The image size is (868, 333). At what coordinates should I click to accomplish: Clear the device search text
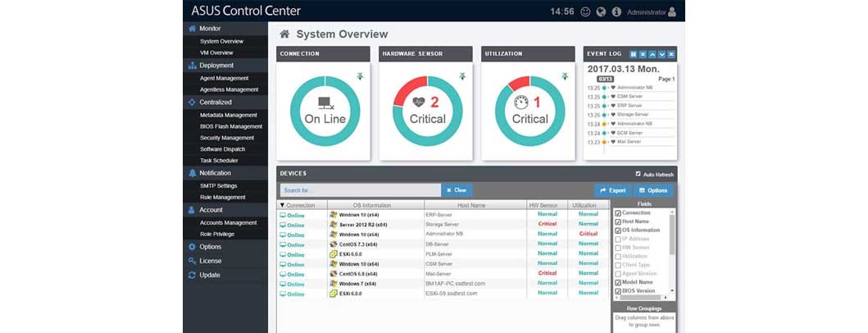(457, 190)
